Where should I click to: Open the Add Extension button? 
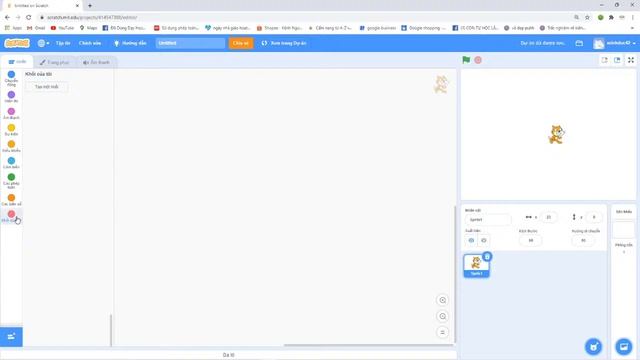point(11,336)
